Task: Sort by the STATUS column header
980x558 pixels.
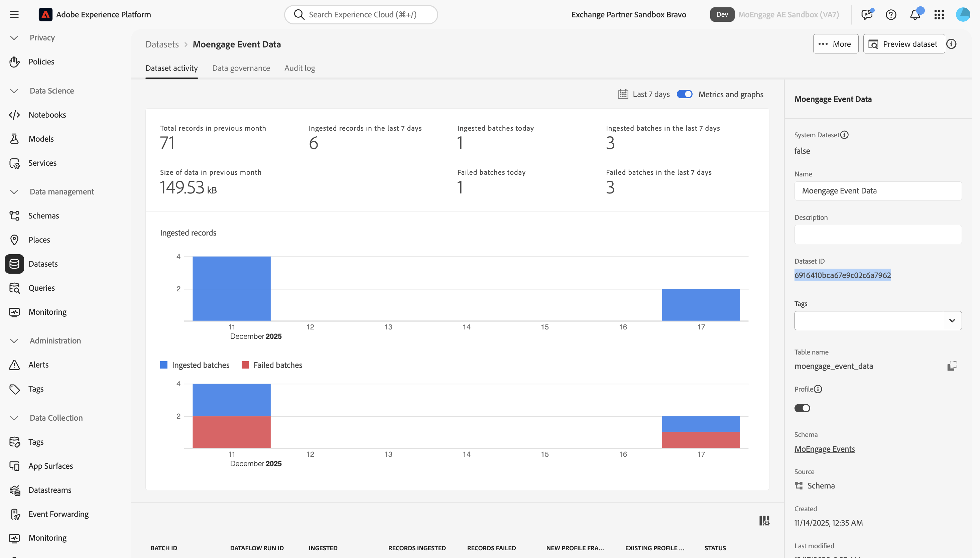Action: pyautogui.click(x=715, y=548)
